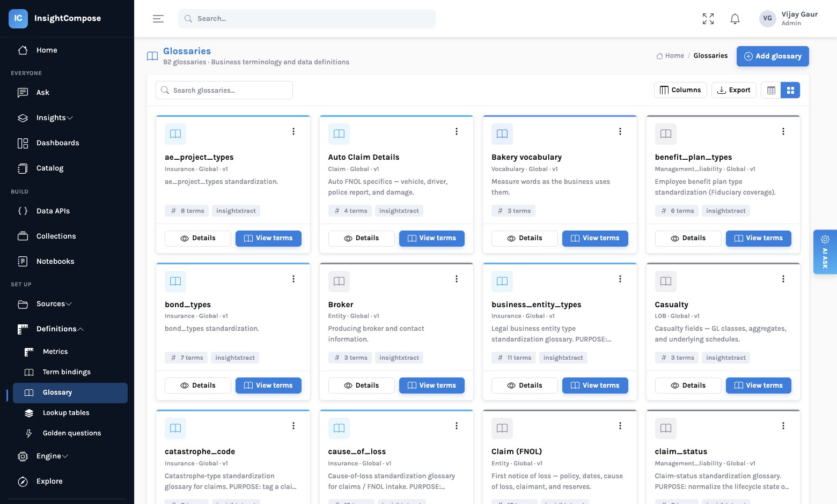Open the three-dot menu on ae_project_types card
Screen dimensions: 837x504
[293, 131]
